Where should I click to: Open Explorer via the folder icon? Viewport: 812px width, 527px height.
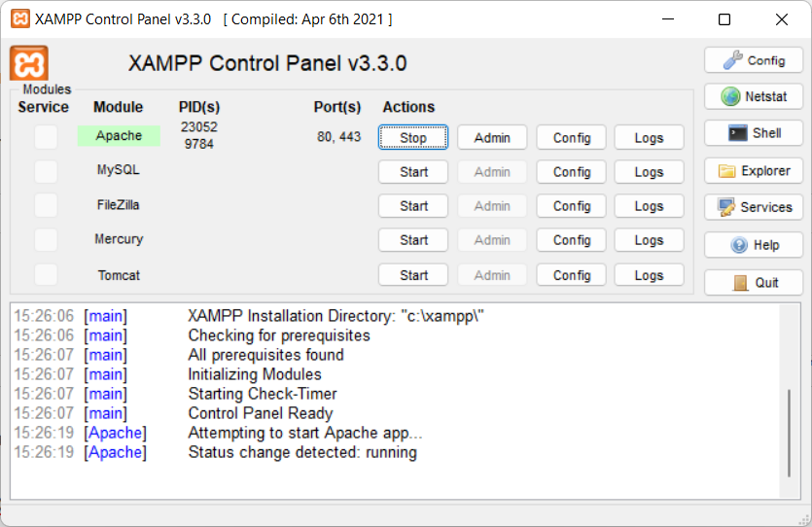coord(754,171)
